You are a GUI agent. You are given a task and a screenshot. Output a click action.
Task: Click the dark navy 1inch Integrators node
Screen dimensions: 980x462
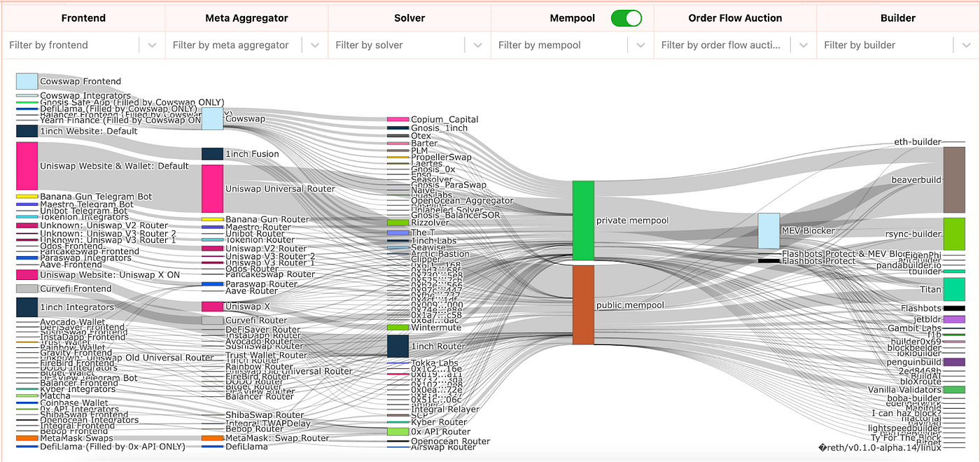click(x=27, y=307)
